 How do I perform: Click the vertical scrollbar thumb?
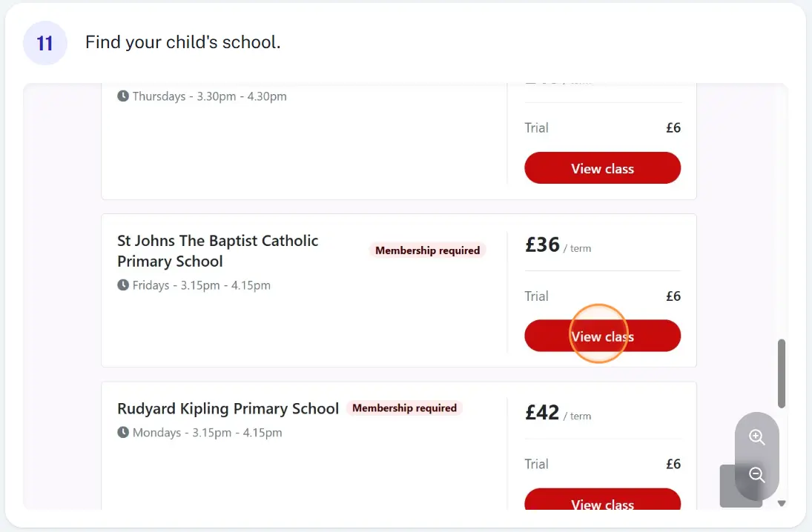point(782,373)
